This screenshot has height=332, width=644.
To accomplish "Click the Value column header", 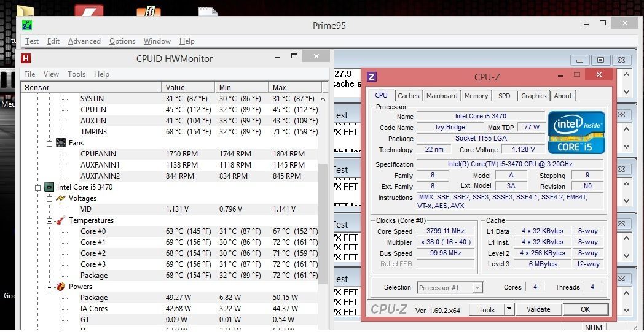I will point(188,87).
